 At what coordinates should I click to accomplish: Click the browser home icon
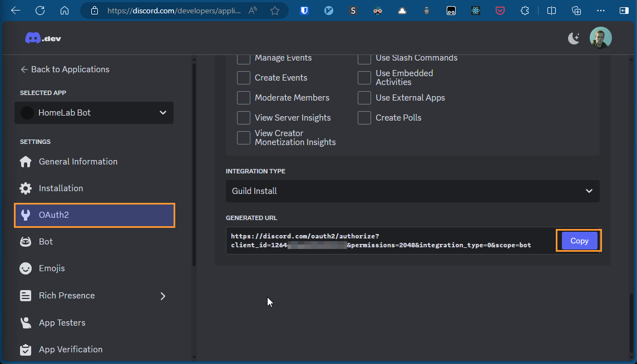pos(65,11)
